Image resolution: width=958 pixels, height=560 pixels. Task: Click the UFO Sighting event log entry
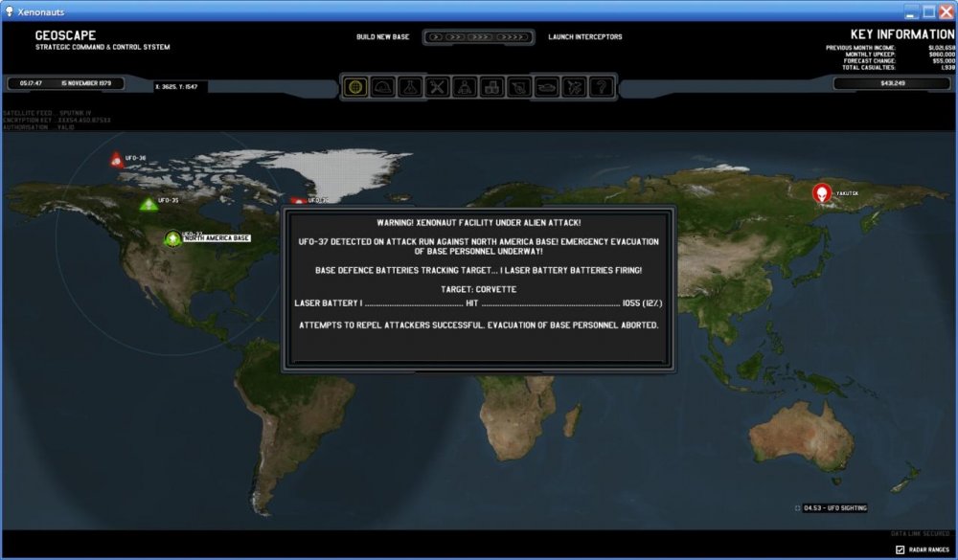coord(834,508)
